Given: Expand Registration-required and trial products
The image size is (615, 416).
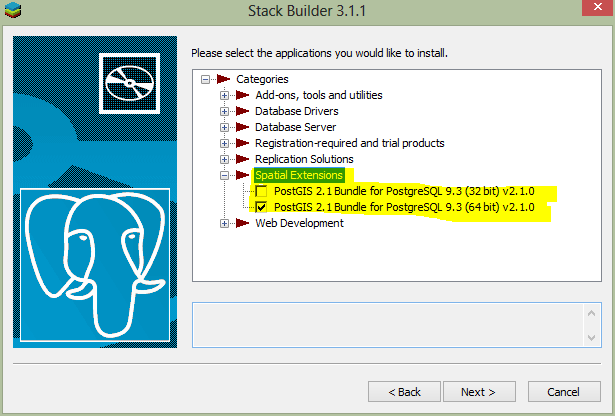Looking at the screenshot, I should click(224, 144).
